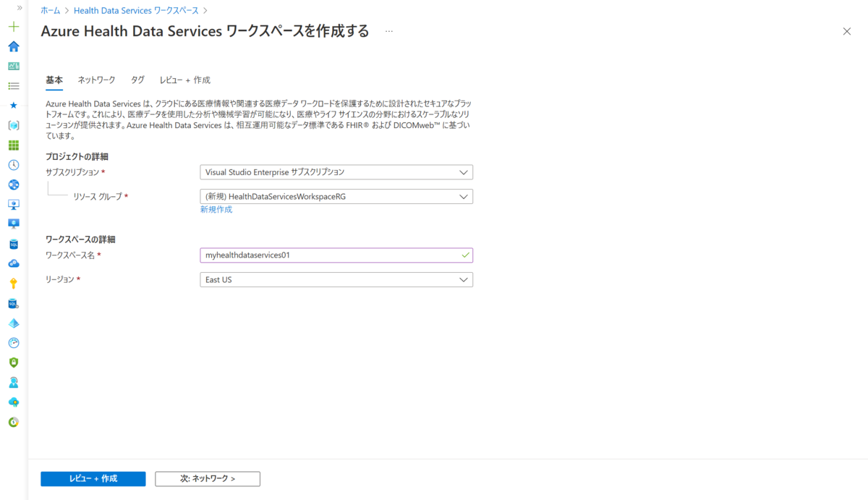Go to Home via the house sidebar icon
The height and width of the screenshot is (500, 868).
pos(13,46)
